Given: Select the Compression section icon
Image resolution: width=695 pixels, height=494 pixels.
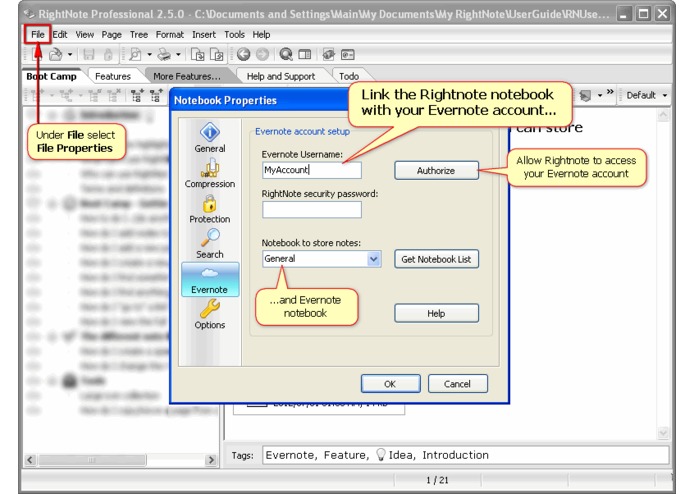Looking at the screenshot, I should [210, 173].
